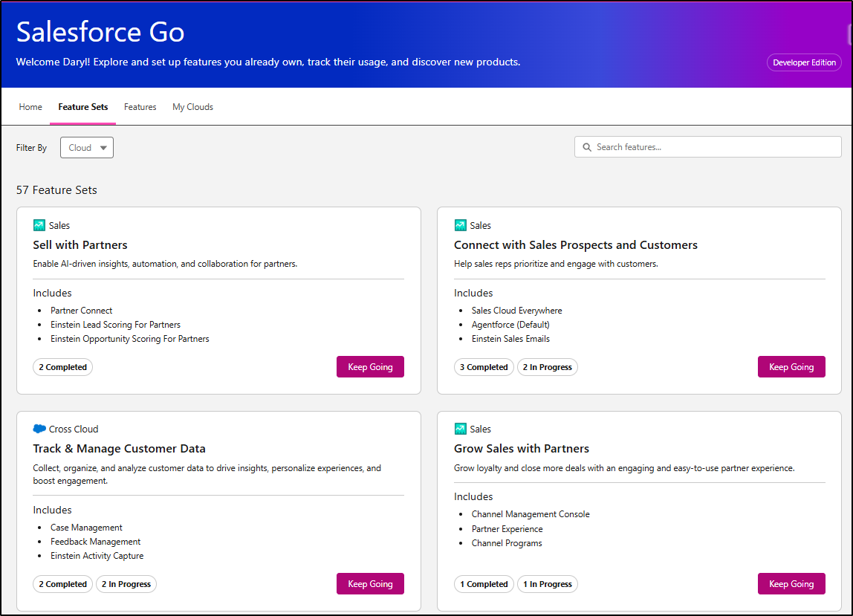Select the Feature Sets tab
This screenshot has width=853, height=616.
83,107
